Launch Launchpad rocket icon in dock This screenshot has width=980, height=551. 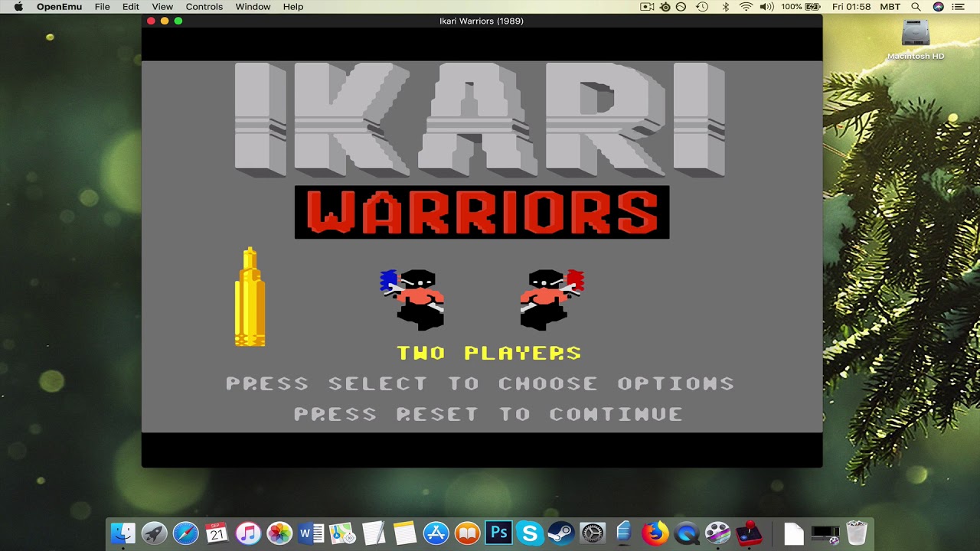pos(155,533)
